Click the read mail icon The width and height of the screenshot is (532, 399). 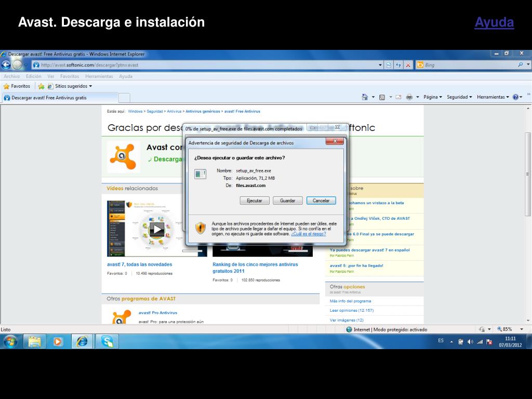coord(398,97)
